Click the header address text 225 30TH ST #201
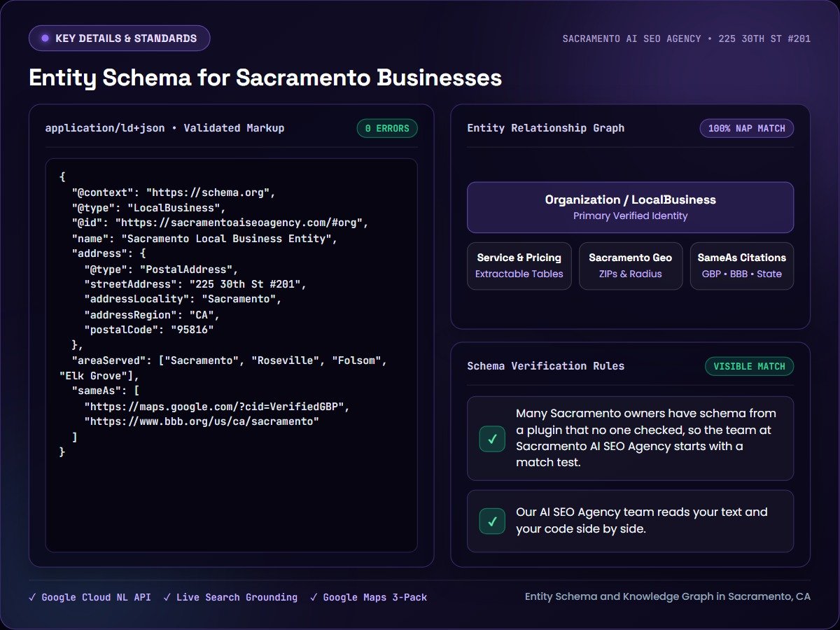 (x=764, y=38)
